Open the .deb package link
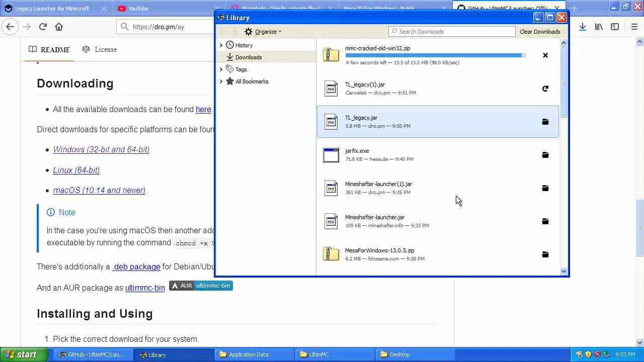Screen dimensions: 644x362 coord(136,267)
